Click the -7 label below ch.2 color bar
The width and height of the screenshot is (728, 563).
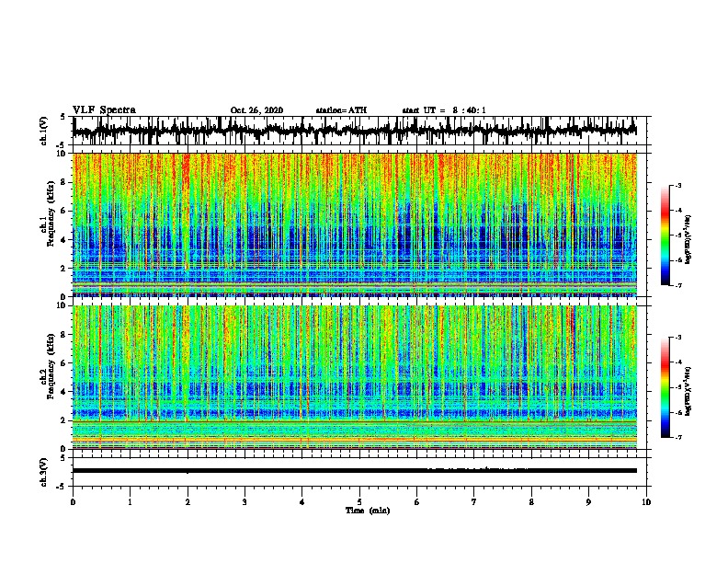coord(677,437)
